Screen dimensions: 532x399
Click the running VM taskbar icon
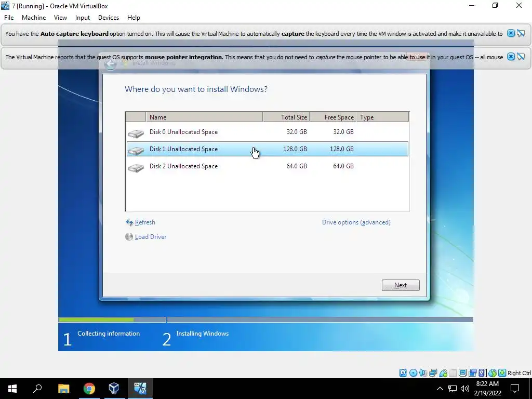[140, 389]
